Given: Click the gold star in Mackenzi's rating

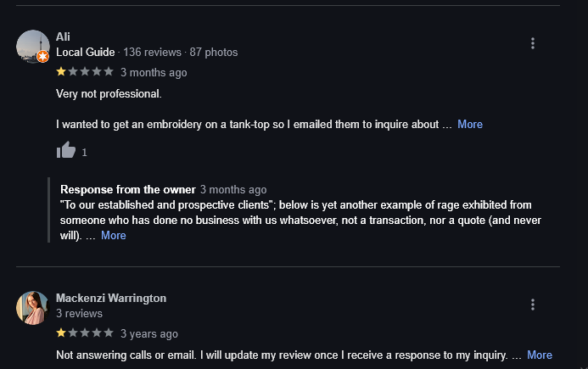Looking at the screenshot, I should point(61,333).
